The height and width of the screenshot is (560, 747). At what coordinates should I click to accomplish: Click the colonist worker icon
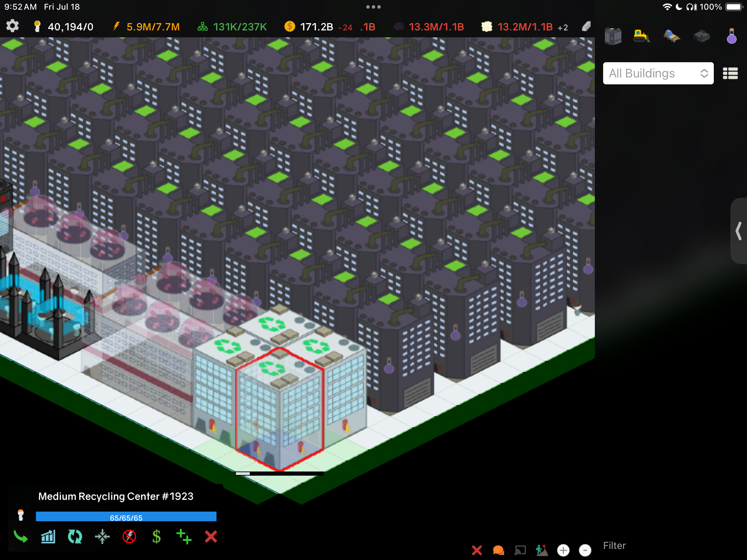point(21,515)
